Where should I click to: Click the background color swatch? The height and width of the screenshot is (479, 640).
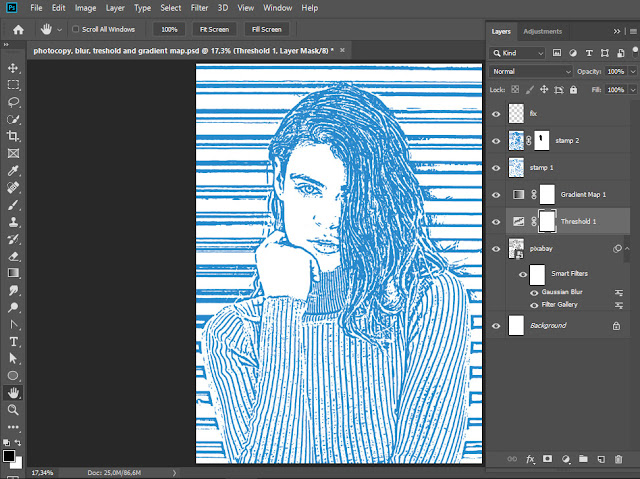(18, 464)
